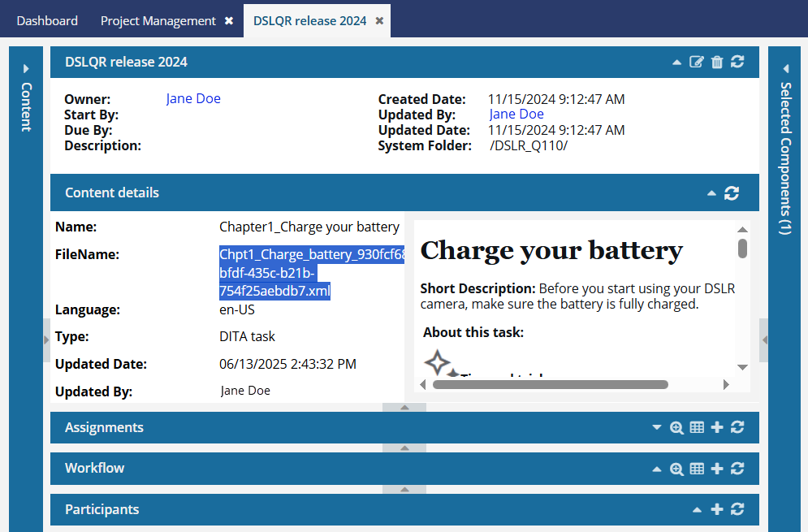Screen dimensions: 808x532
Task: Open zoom search in Assignments panel
Action: click(x=676, y=427)
